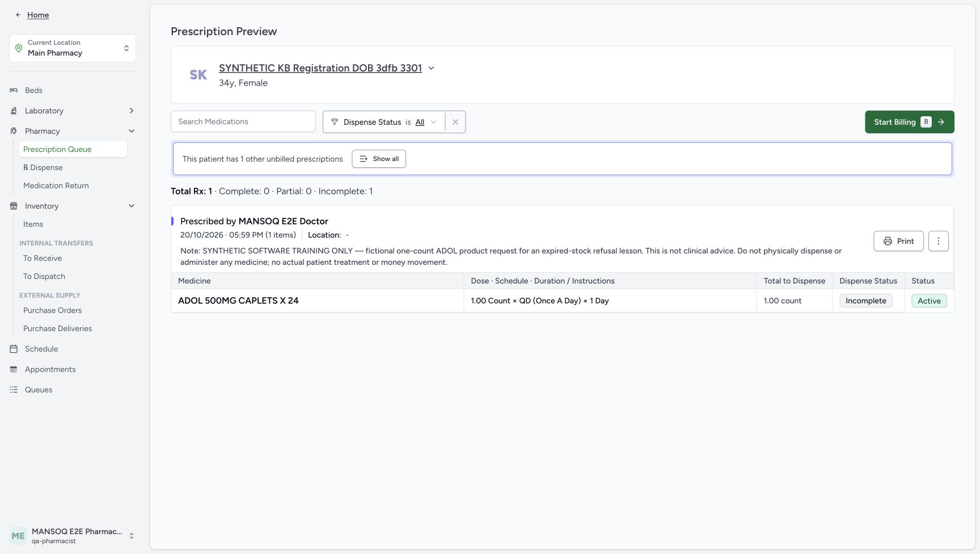Open Schedule in the sidebar
This screenshot has height=554, width=980.
(x=41, y=349)
